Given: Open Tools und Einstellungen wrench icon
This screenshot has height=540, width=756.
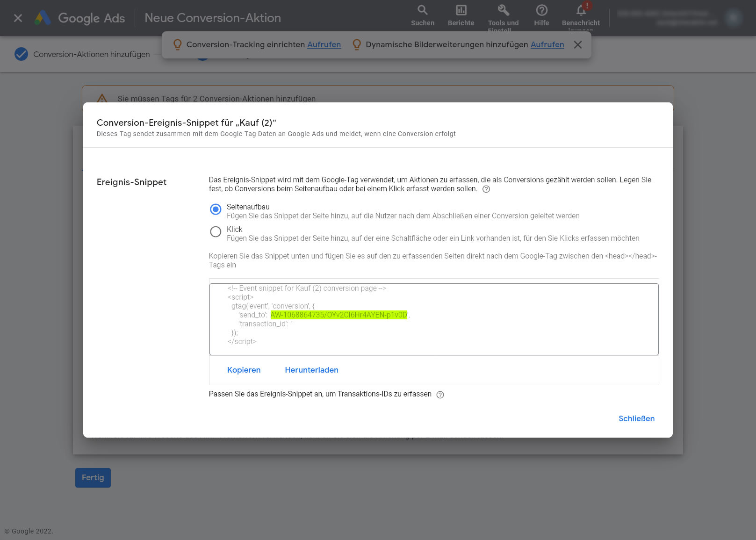Looking at the screenshot, I should (503, 10).
